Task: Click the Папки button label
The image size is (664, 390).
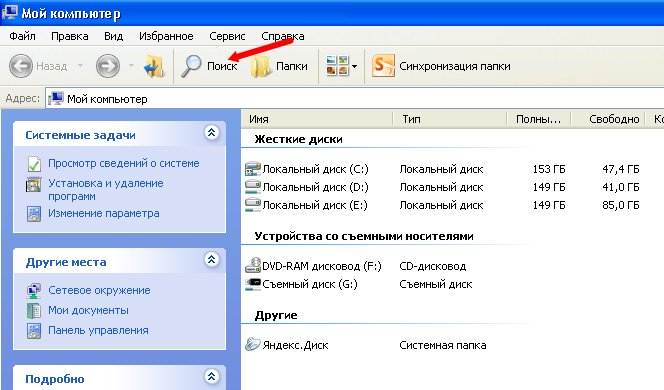Action: click(x=291, y=66)
